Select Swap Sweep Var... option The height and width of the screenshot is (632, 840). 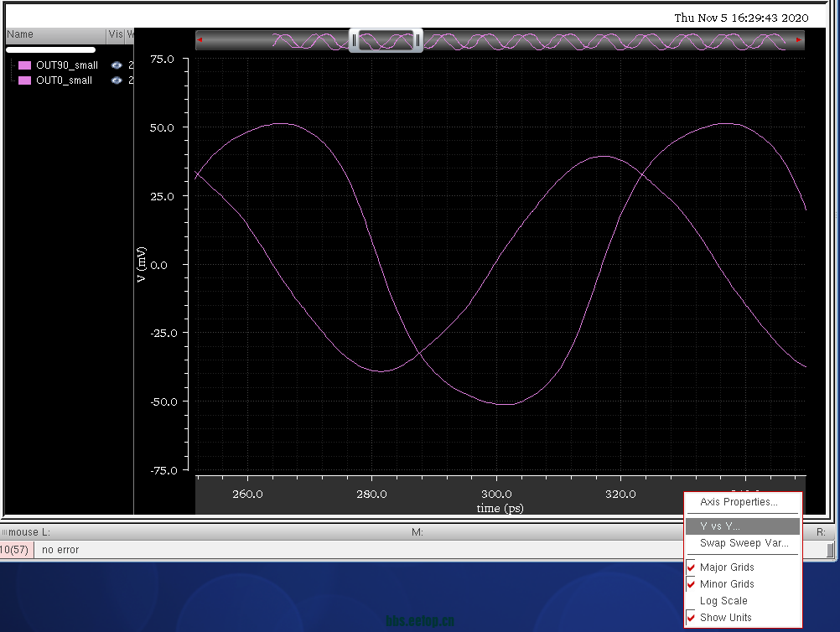(744, 543)
